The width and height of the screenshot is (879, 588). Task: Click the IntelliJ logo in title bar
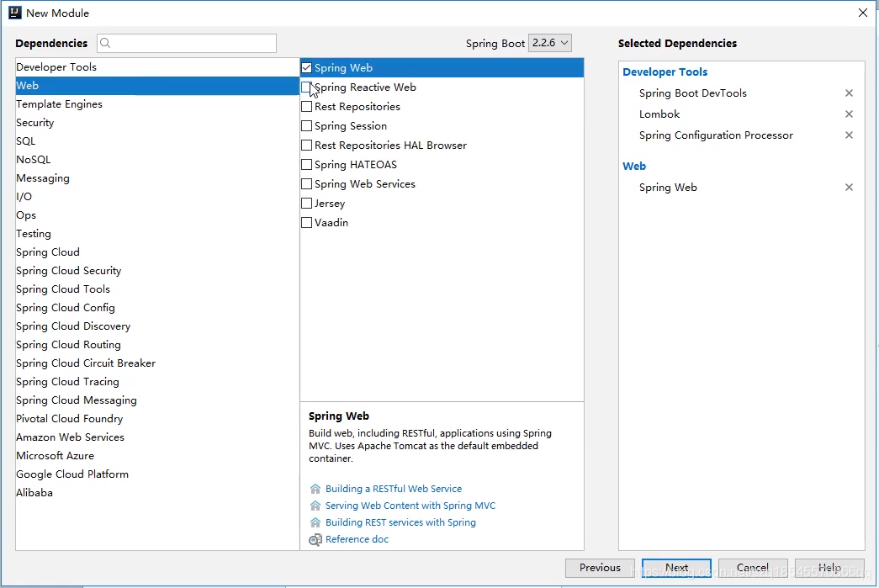(x=14, y=13)
